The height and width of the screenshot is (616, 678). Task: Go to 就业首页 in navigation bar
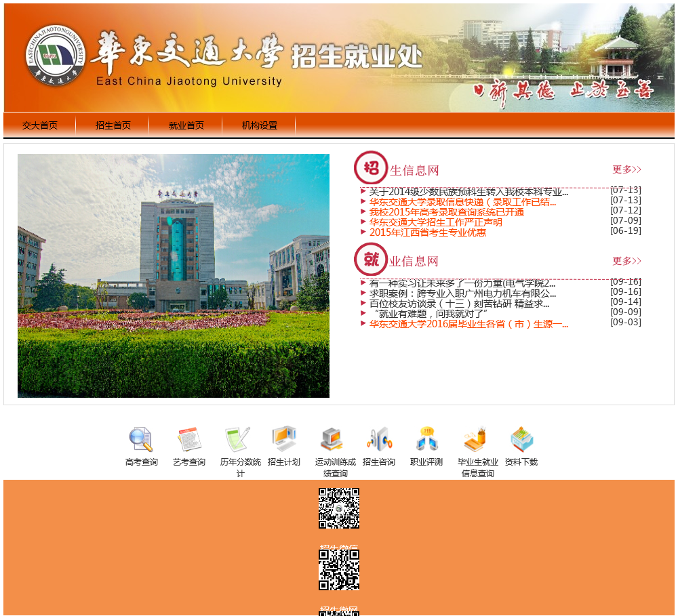coord(186,125)
